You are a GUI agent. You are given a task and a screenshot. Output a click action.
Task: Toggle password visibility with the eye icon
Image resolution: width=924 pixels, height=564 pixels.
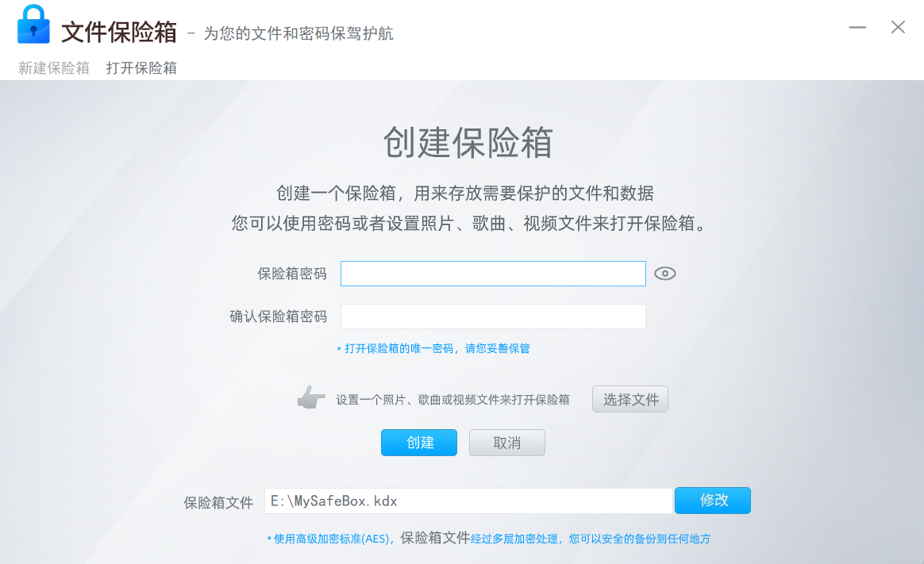(x=664, y=274)
